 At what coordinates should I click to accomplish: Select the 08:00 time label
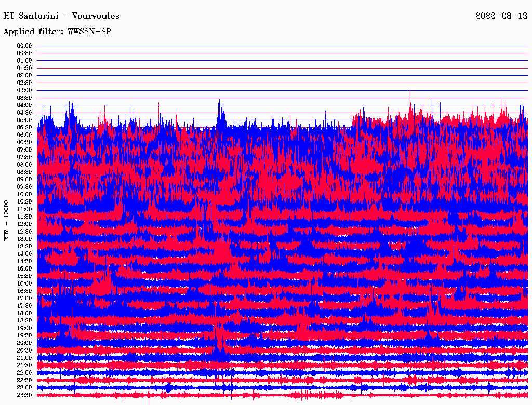[24, 165]
